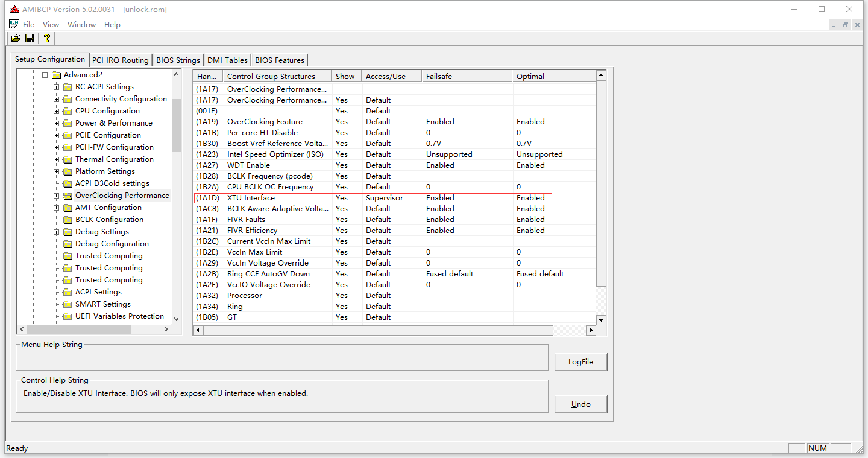Click the Access/Use column header
Viewport: 868px width, 458px height.
point(392,76)
